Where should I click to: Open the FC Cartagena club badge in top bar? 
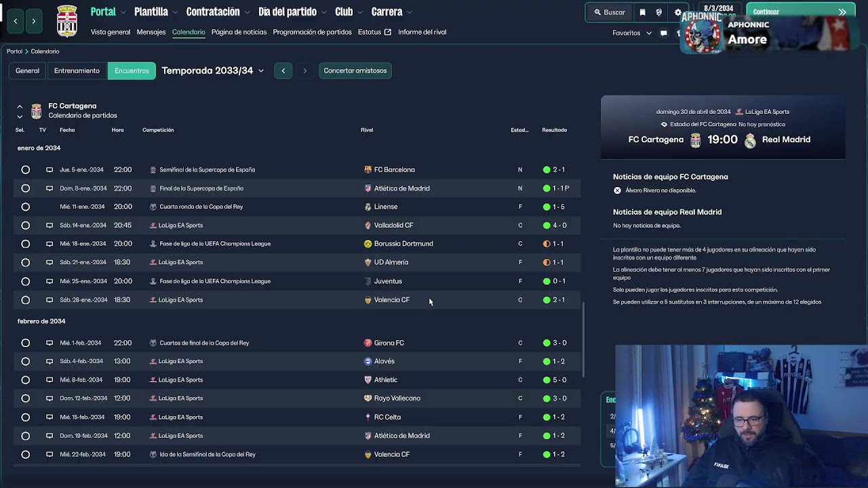point(66,21)
